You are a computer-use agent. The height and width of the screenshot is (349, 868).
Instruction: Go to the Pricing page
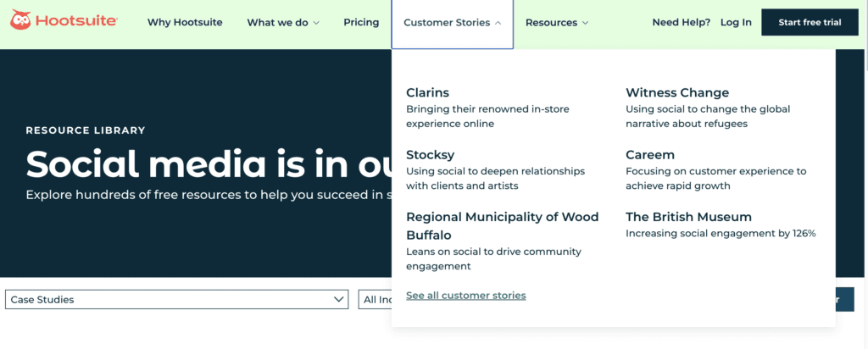point(361,23)
